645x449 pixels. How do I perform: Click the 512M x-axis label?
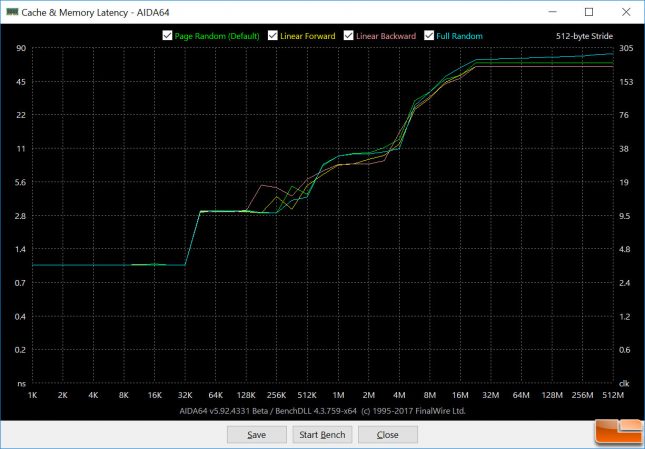point(613,395)
